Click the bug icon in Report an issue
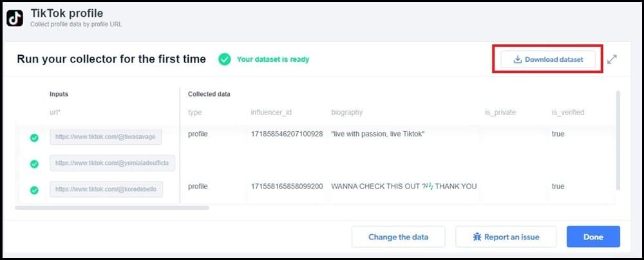Viewport: 644px width, 260px height. pos(477,237)
